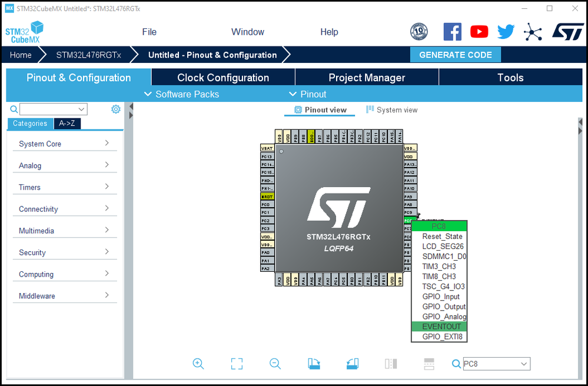Set PC8 to TIM3_CH3
588x386 pixels.
point(439,266)
